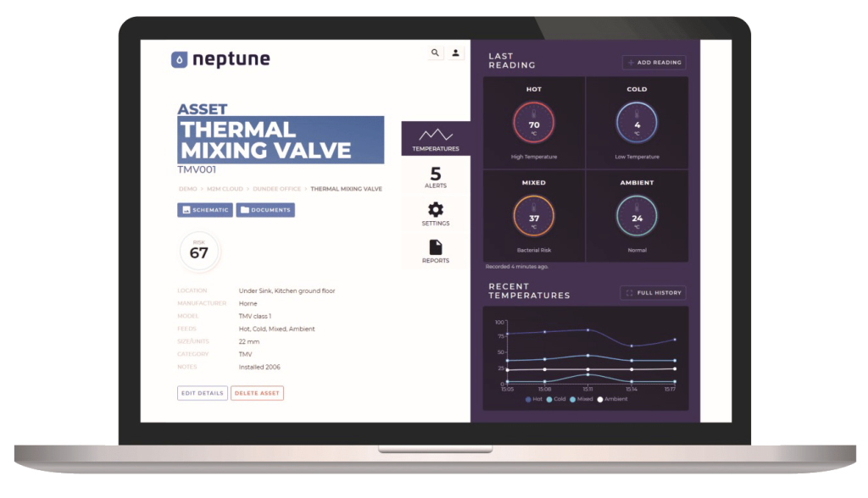
Task: Switch to the Documents tab
Action: pyautogui.click(x=266, y=210)
